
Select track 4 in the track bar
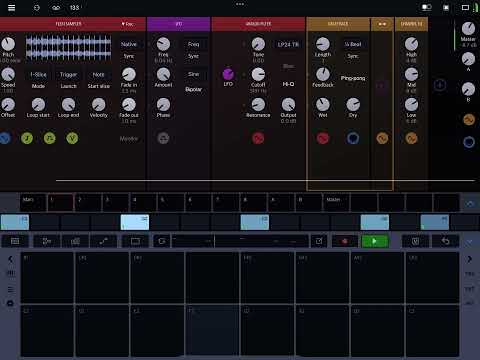[x=143, y=202]
